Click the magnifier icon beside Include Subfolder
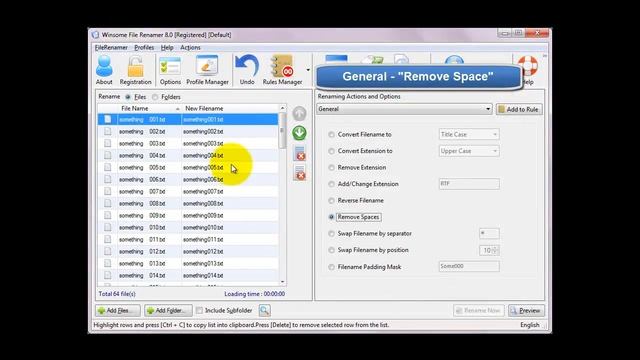The image size is (640, 360). pyautogui.click(x=264, y=311)
